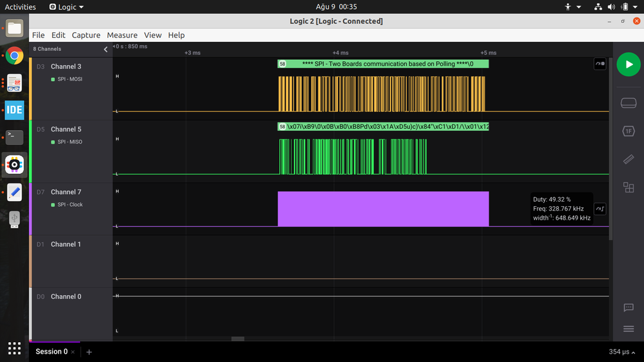Click the +4 ms timeline marker
Viewport: 644px width, 362px height.
(x=340, y=53)
